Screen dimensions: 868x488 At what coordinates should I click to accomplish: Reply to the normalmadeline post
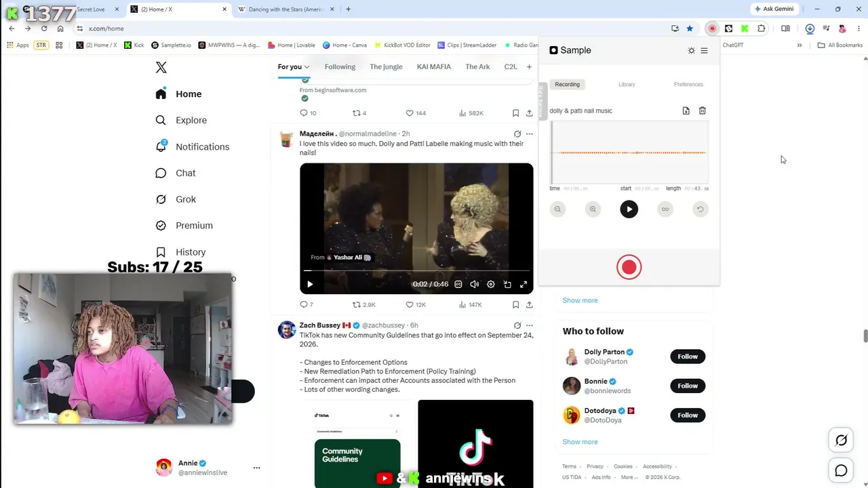pos(307,305)
